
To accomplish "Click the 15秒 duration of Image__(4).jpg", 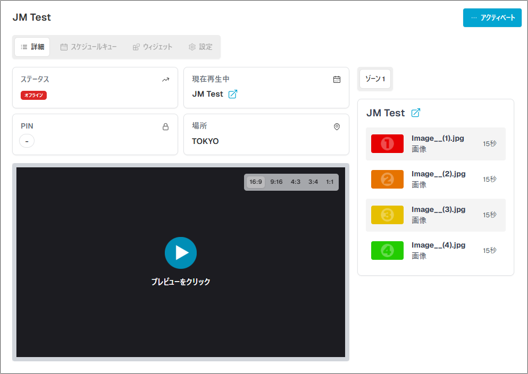I will coord(490,250).
